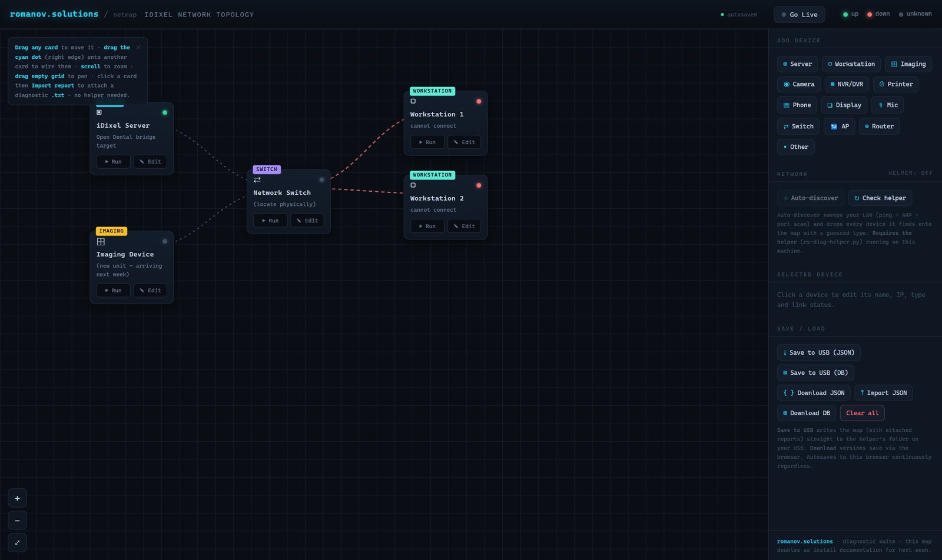Click netmap breadcrumb

125,15
